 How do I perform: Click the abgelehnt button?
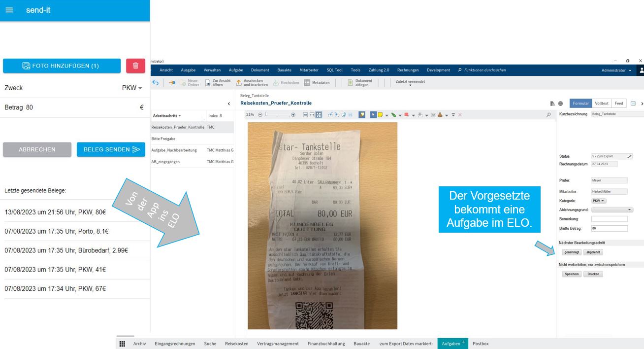[x=593, y=252]
